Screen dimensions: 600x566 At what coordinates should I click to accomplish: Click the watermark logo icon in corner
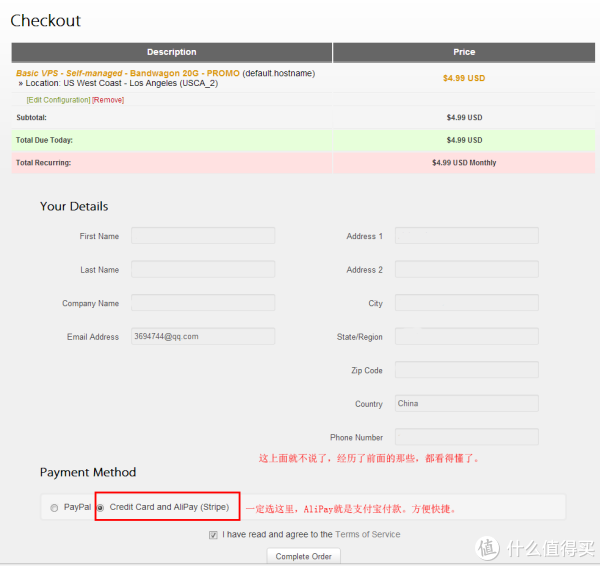(x=488, y=548)
